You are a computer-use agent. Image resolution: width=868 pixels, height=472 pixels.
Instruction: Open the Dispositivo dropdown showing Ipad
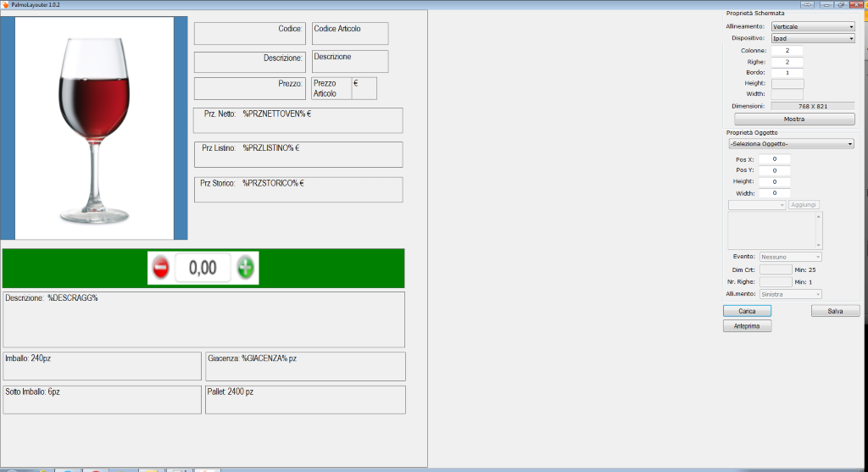[812, 38]
